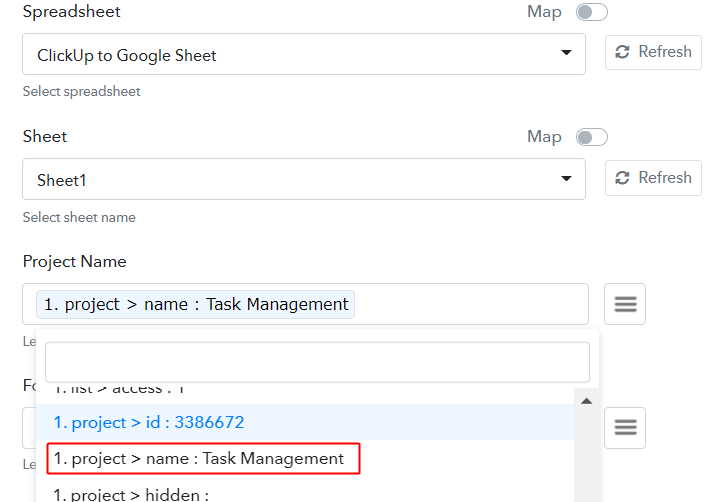Select option project > id : 3386672
Screen dimensions: 726x502
coord(305,422)
